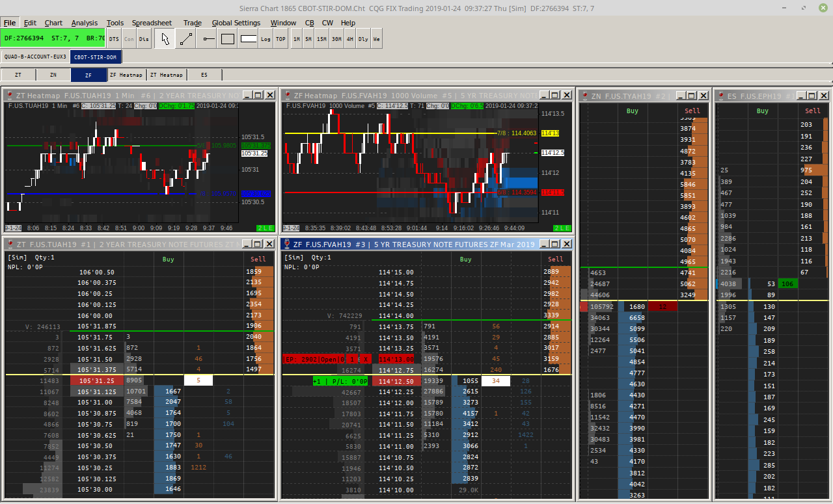This screenshot has width=833, height=504.
Task: Select the CBOT-STIR-DOM chartbook tab
Action: [x=95, y=57]
